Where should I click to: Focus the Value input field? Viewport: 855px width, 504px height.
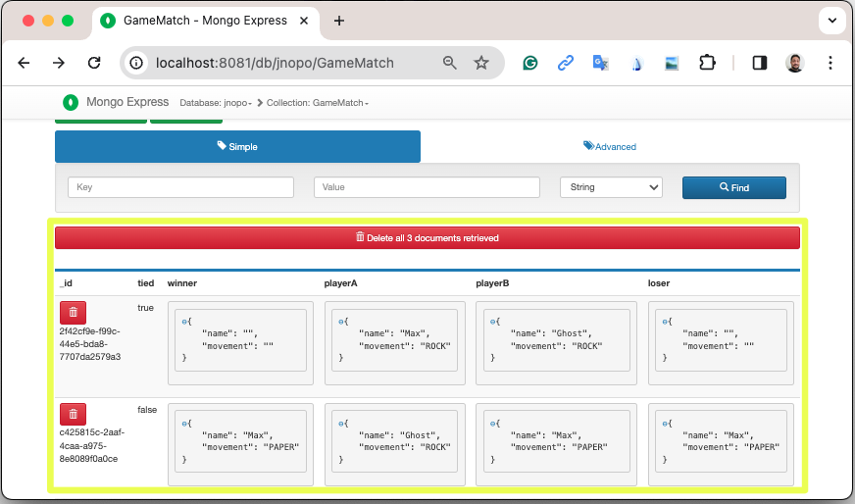coord(427,187)
